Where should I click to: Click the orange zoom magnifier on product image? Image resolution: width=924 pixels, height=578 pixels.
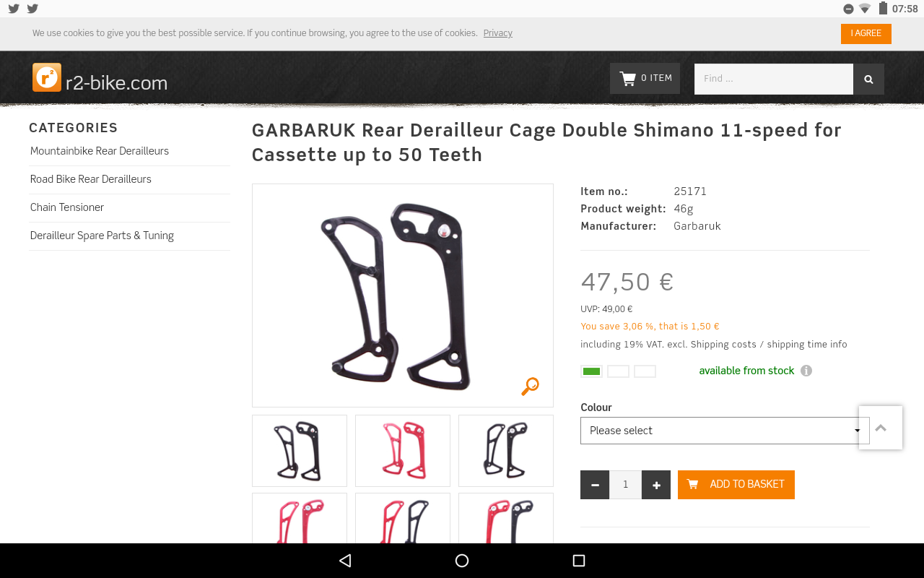[x=530, y=387]
